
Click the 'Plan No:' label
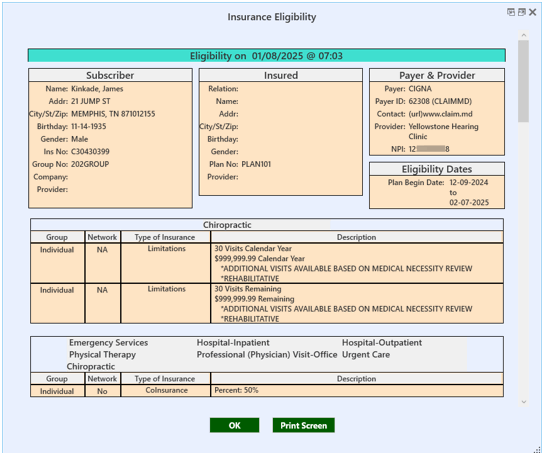pos(224,164)
